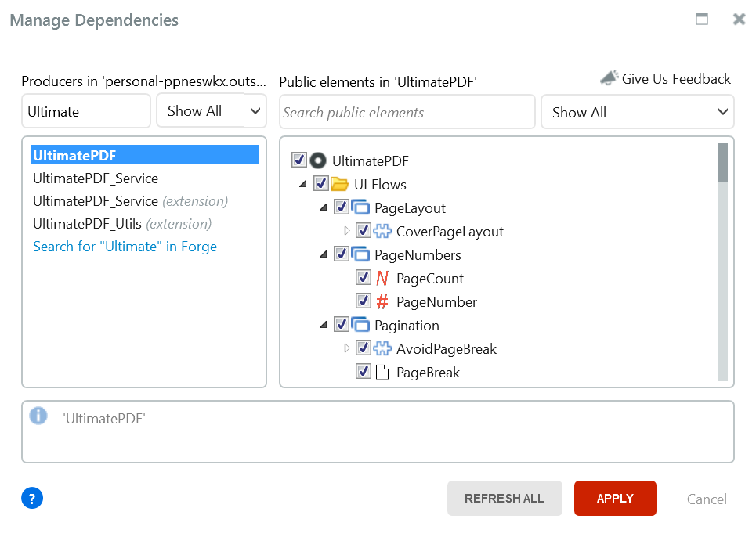This screenshot has width=756, height=537.
Task: Expand the CoverPageLayout tree node
Action: pyautogui.click(x=347, y=231)
